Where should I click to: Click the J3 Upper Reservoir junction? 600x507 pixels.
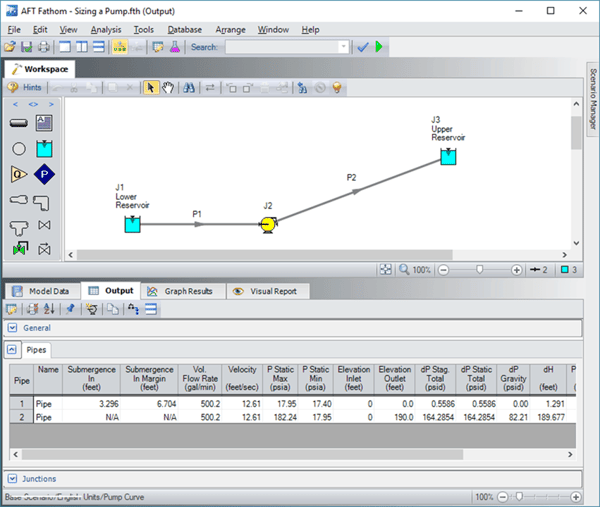click(448, 157)
